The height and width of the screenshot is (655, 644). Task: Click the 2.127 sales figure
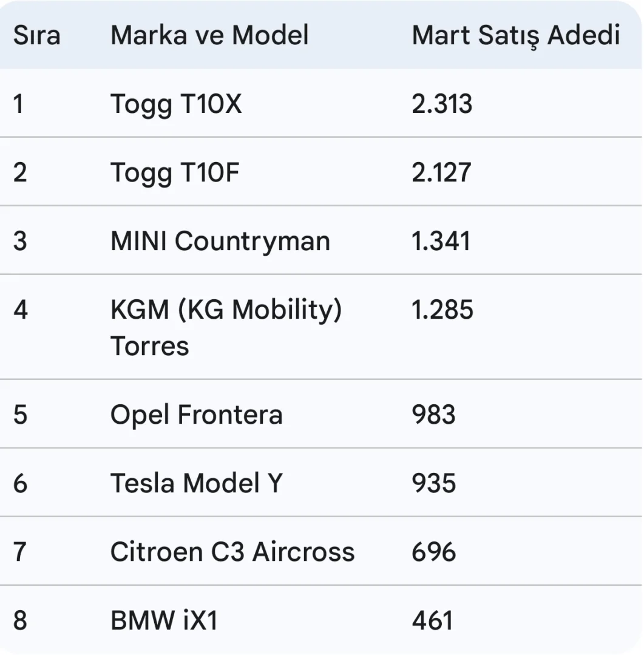441,173
